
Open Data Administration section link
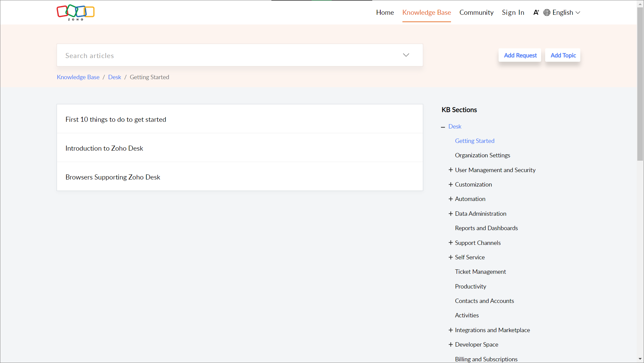pos(480,214)
